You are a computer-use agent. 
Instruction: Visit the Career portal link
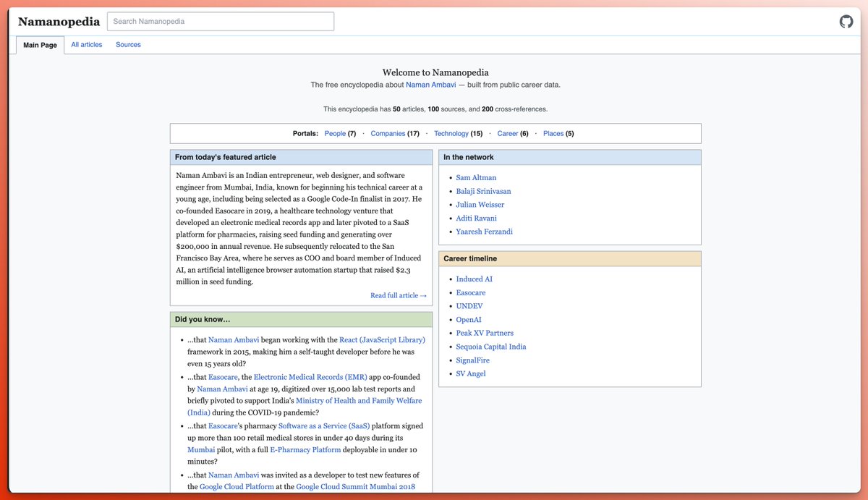[x=508, y=134]
